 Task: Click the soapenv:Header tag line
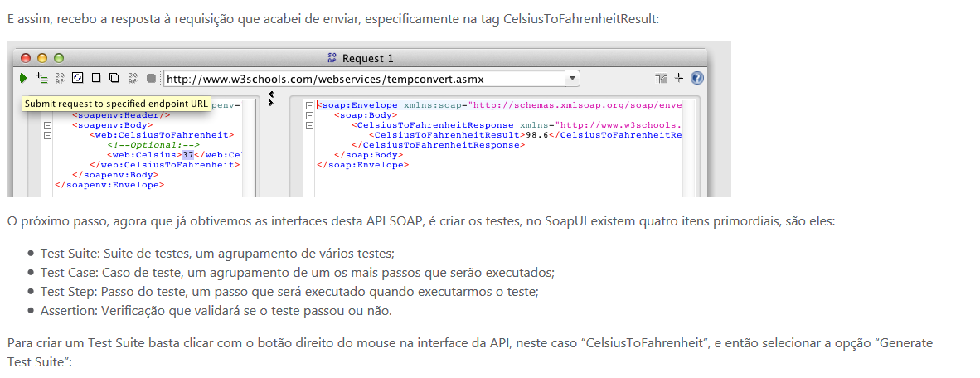tap(121, 115)
